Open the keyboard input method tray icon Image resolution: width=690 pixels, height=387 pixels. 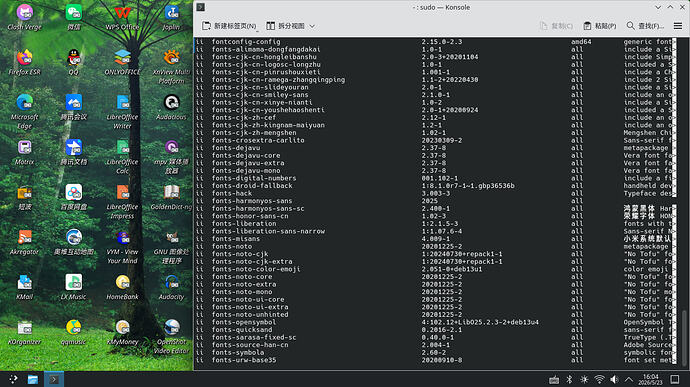tap(554, 380)
